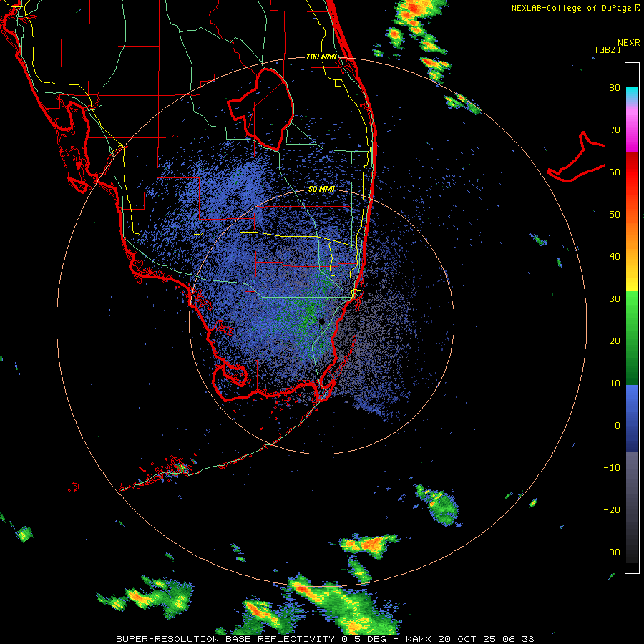
Task: Click the KAMX 20 OCT 25 06:38 timestamp
Action: (x=470, y=639)
